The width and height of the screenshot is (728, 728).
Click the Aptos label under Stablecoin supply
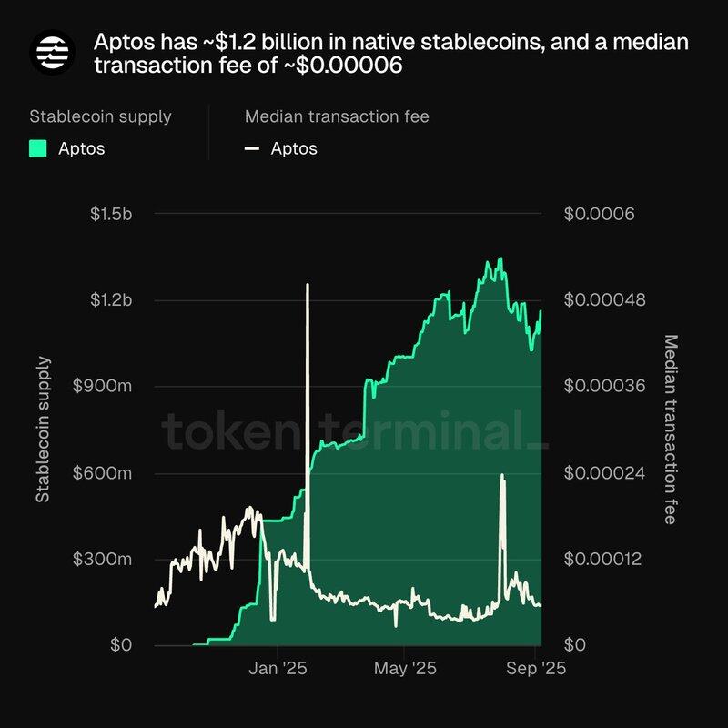pyautogui.click(x=82, y=148)
